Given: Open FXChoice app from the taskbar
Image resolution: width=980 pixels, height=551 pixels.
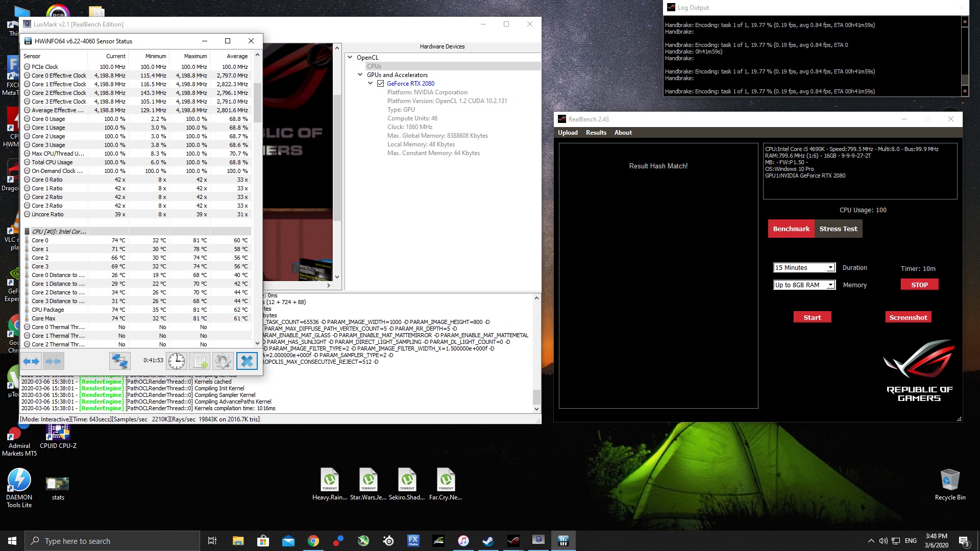Looking at the screenshot, I should click(x=413, y=541).
